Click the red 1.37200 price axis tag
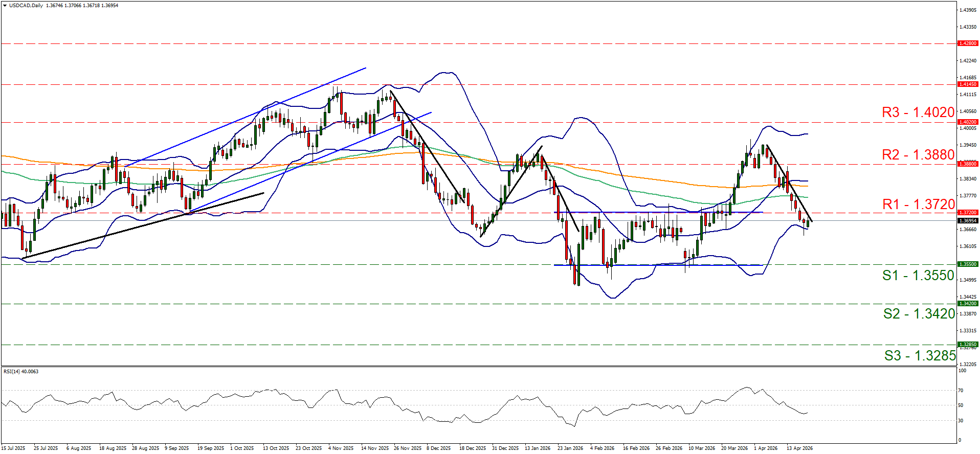 (967, 213)
